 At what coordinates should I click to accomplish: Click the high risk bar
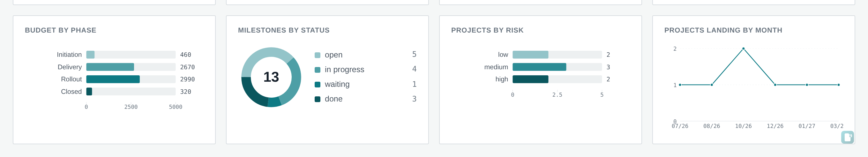click(530, 79)
